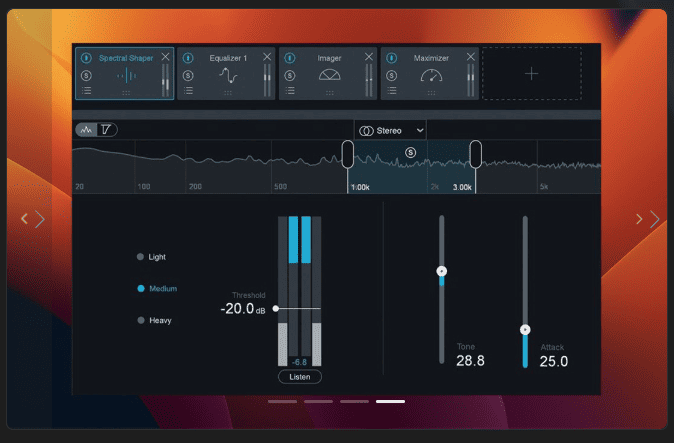This screenshot has height=443, width=674.
Task: Add a new module with plus slot
Action: point(532,73)
